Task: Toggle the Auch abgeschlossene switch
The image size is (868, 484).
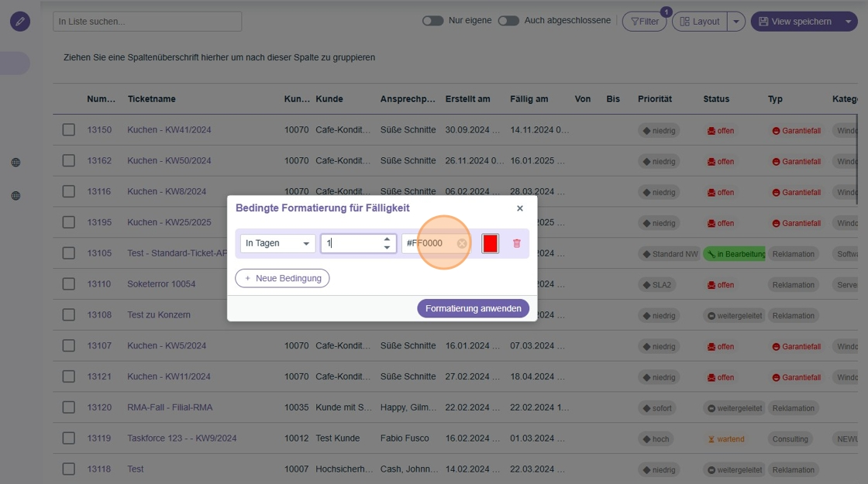Action: coord(508,21)
